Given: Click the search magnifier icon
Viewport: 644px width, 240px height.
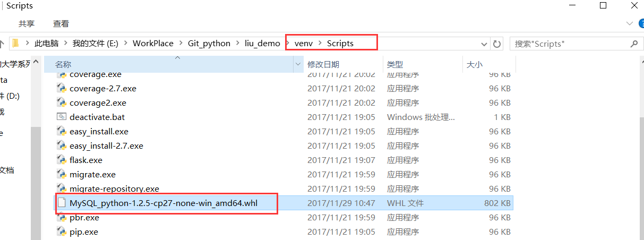Looking at the screenshot, I should coord(633,44).
